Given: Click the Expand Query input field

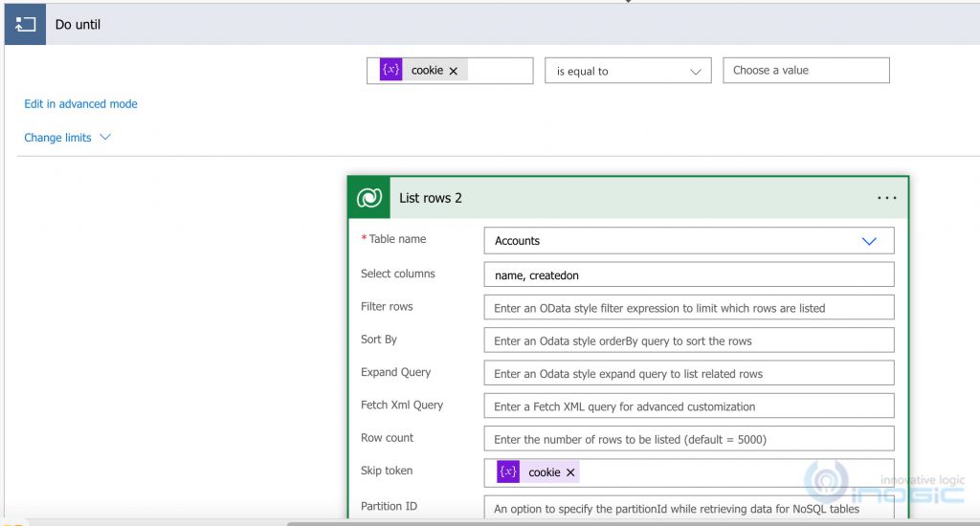Looking at the screenshot, I should pyautogui.click(x=688, y=373).
